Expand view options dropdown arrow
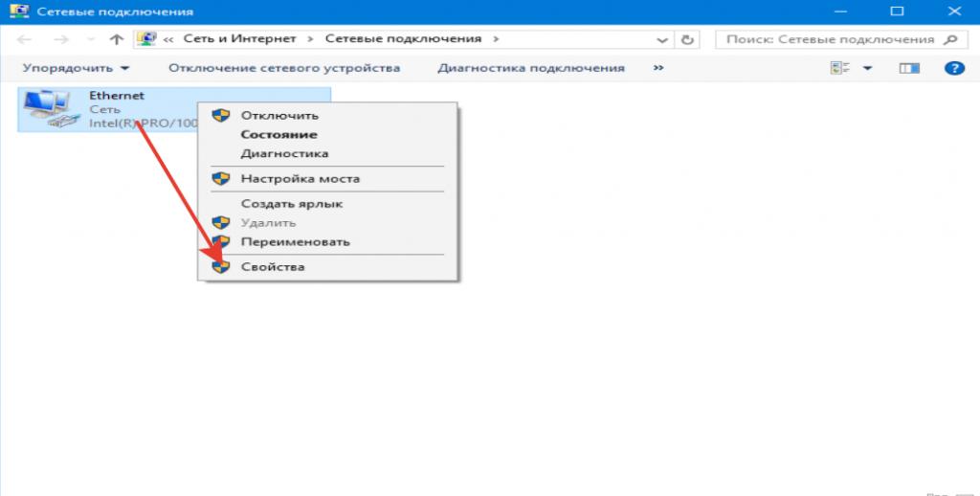Screen dimensions: 980x496 point(868,68)
